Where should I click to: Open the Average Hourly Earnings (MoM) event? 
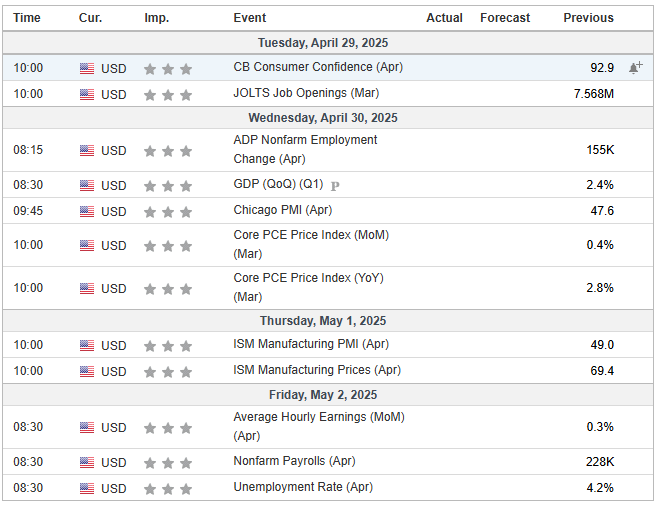tap(319, 427)
